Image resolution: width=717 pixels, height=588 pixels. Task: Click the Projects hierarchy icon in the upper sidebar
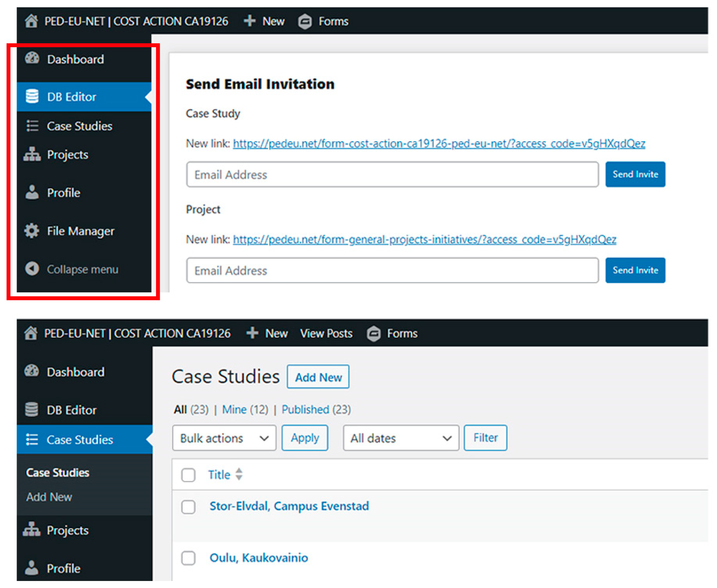coord(32,154)
